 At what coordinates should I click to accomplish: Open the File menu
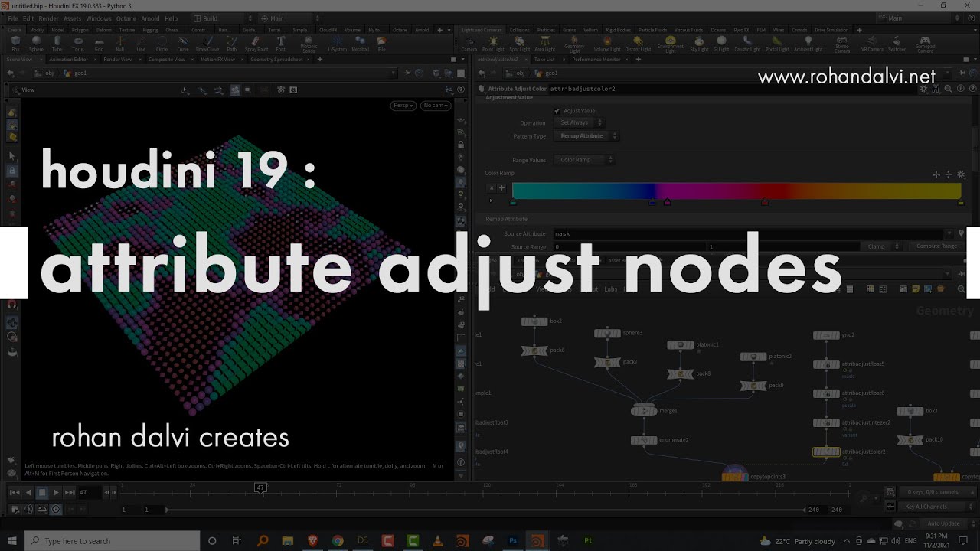pos(13,18)
